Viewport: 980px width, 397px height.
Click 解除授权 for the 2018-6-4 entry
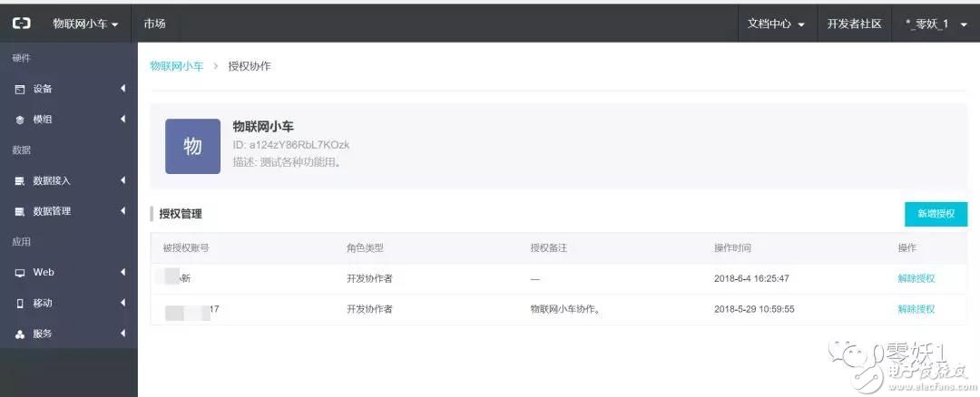point(916,279)
